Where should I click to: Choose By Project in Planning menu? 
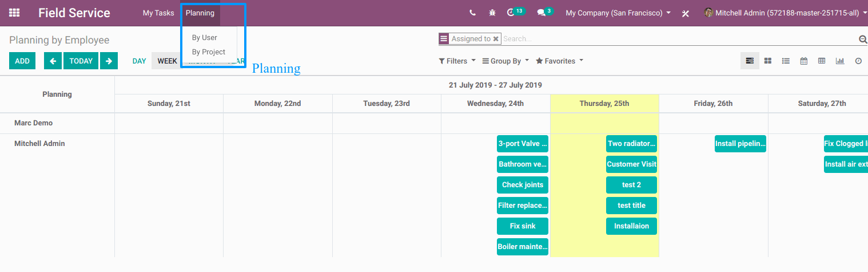[x=209, y=52]
